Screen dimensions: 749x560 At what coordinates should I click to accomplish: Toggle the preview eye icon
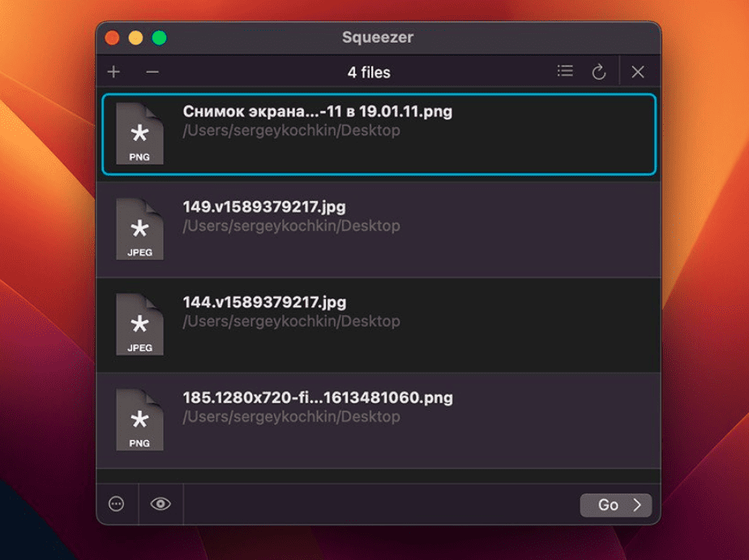160,504
